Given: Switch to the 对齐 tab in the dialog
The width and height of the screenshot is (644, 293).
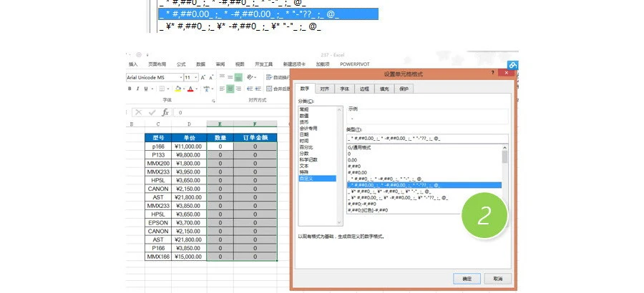Looking at the screenshot, I should (x=324, y=89).
